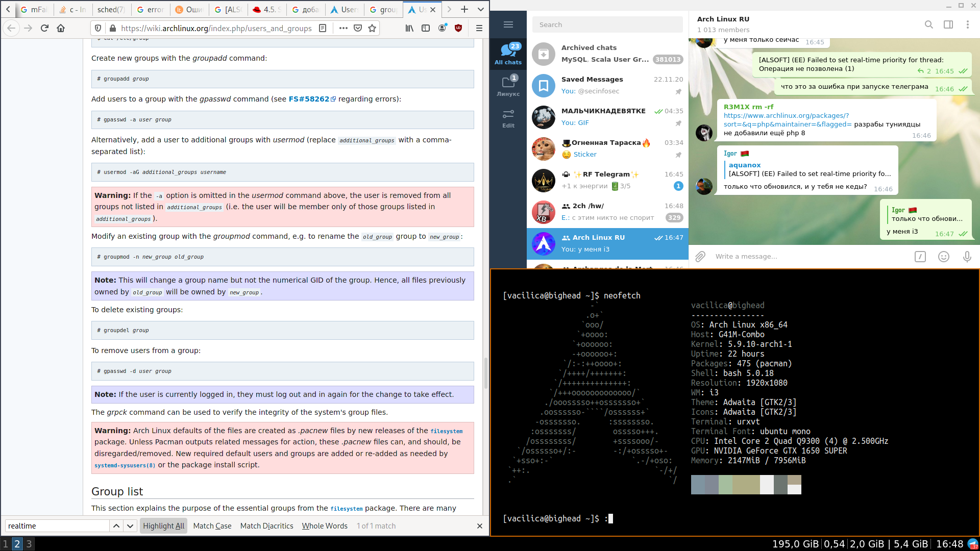The image size is (980, 551).
Task: Open Firefox account icon
Action: click(x=443, y=28)
